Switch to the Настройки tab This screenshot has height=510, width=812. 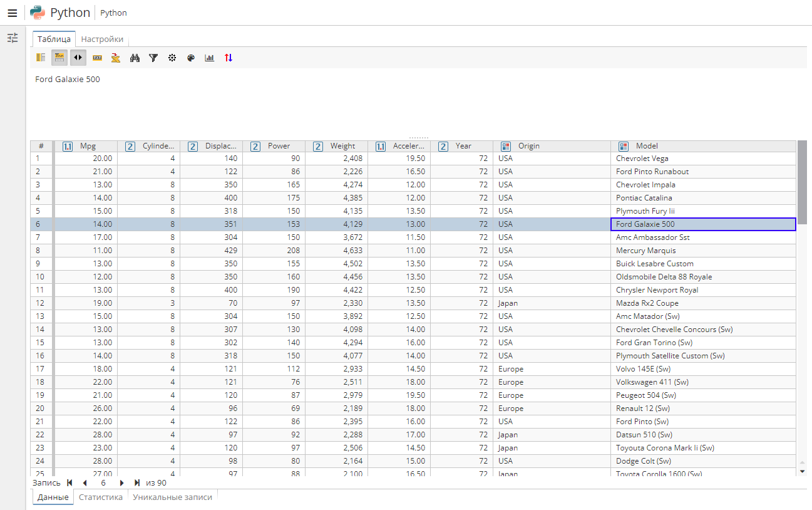pos(102,39)
